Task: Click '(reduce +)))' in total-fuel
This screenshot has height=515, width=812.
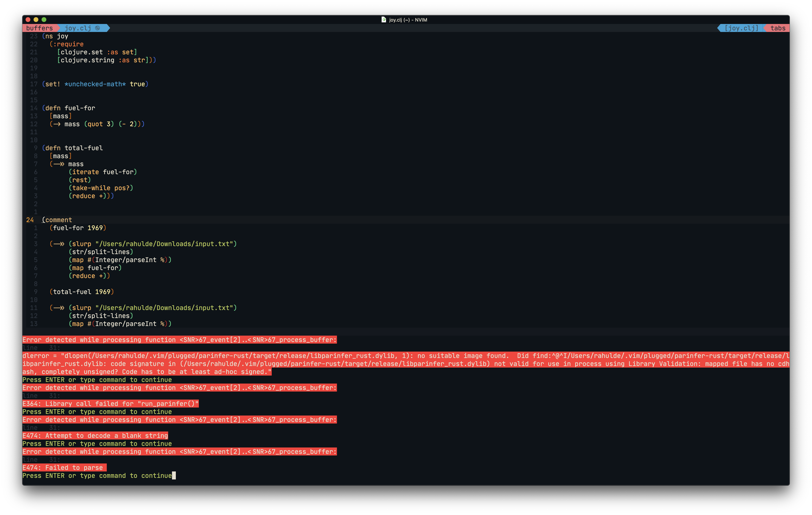Action: 91,196
